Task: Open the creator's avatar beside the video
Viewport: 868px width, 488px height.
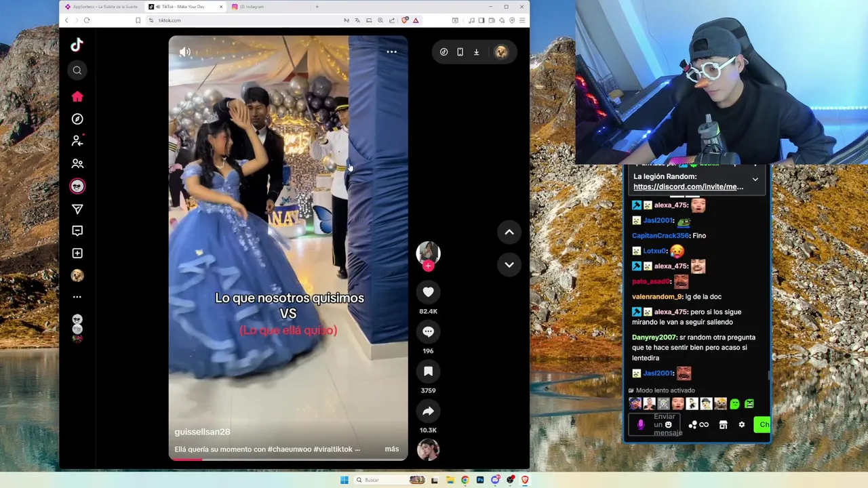Action: click(x=428, y=253)
